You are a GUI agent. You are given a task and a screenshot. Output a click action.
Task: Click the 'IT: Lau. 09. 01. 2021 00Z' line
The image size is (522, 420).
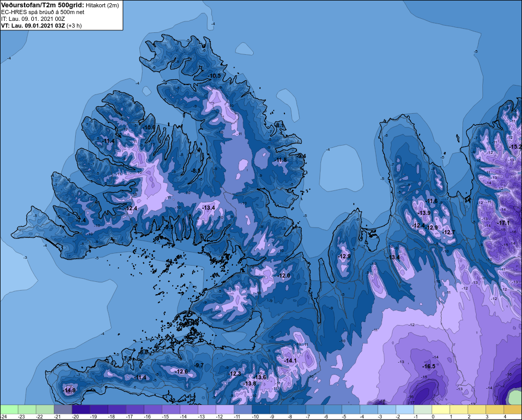(x=32, y=19)
